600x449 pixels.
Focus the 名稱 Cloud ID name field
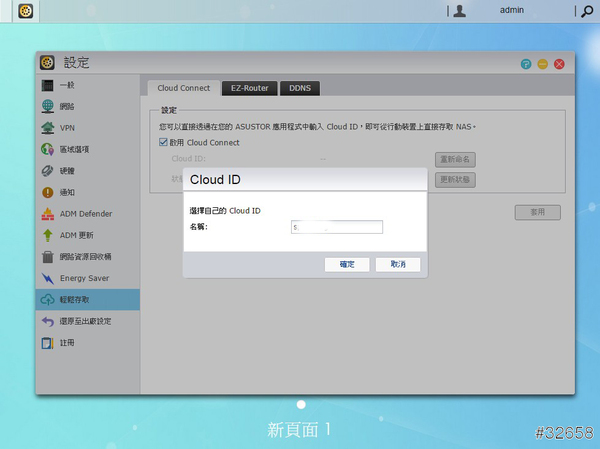click(337, 227)
